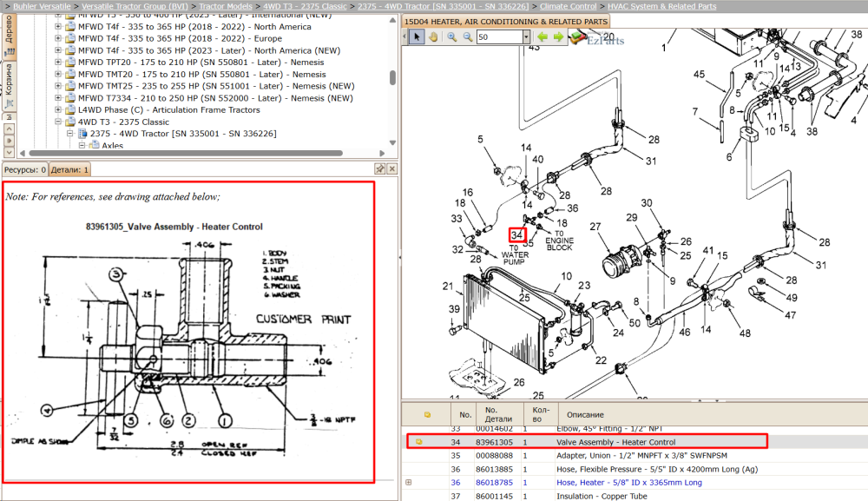This screenshot has height=501, width=868.
Task: Expand MFWD T4f 2018-2022 Europe node
Action: pyautogui.click(x=58, y=38)
